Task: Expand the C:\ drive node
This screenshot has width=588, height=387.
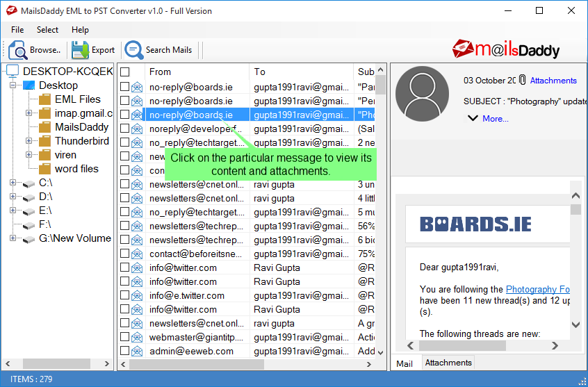Action: coord(13,182)
